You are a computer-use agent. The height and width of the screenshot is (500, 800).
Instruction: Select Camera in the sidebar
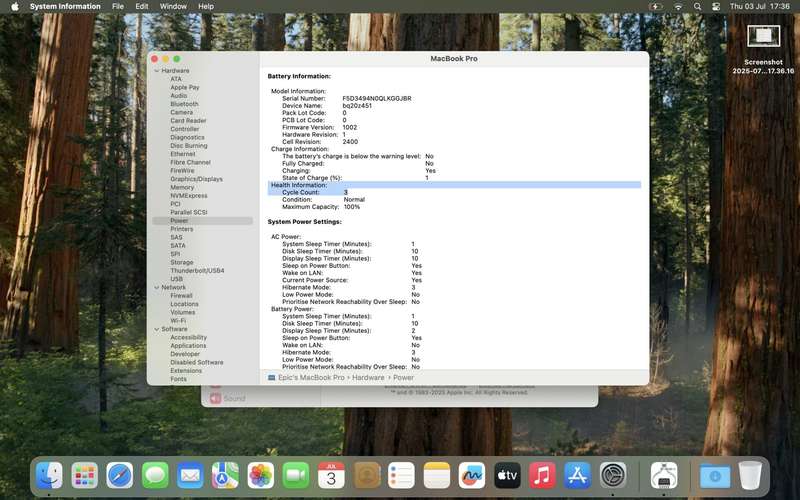point(181,112)
